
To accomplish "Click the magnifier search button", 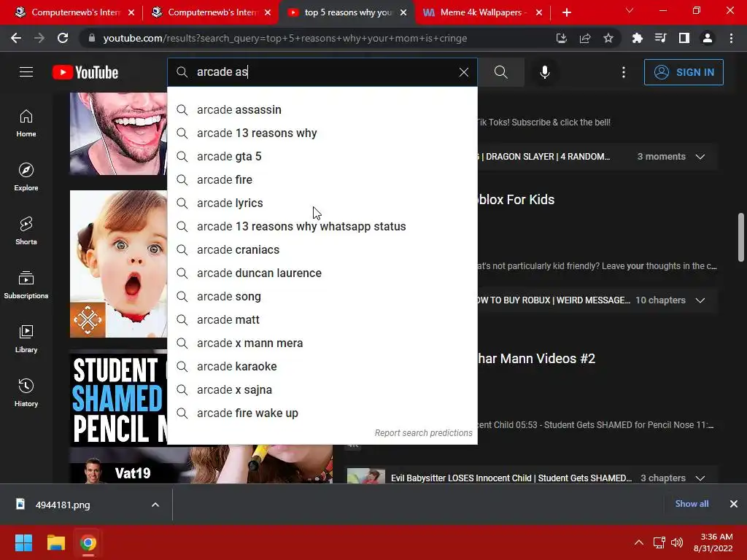I will click(x=500, y=72).
